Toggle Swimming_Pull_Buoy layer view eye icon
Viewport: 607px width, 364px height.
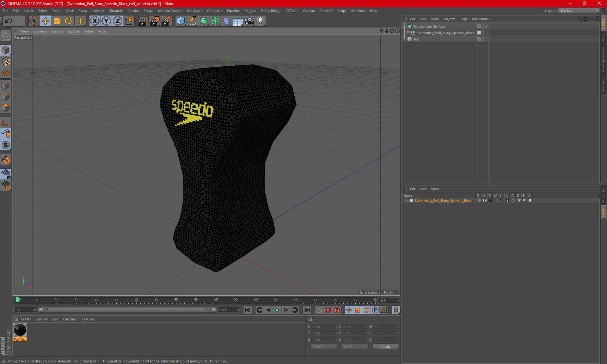pos(485,200)
